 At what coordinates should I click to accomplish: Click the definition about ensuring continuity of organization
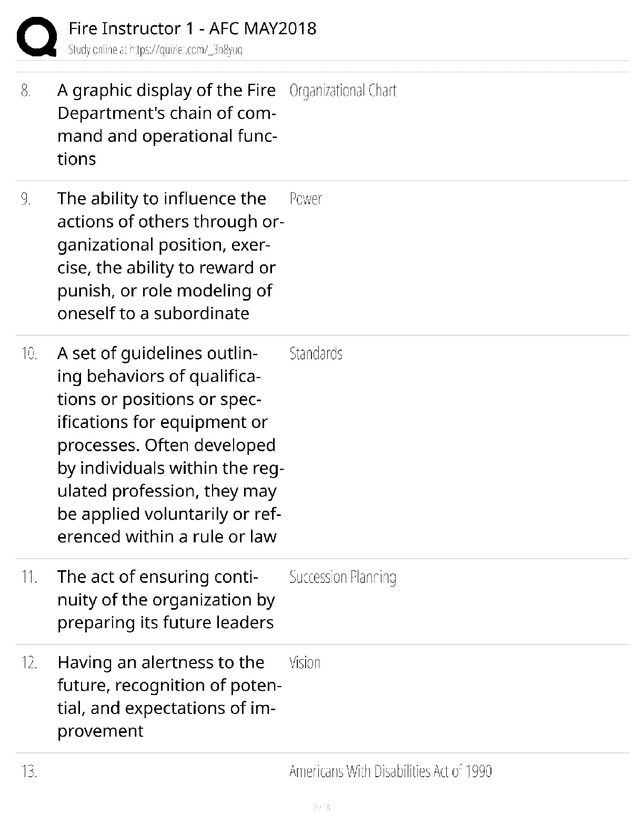pyautogui.click(x=166, y=600)
